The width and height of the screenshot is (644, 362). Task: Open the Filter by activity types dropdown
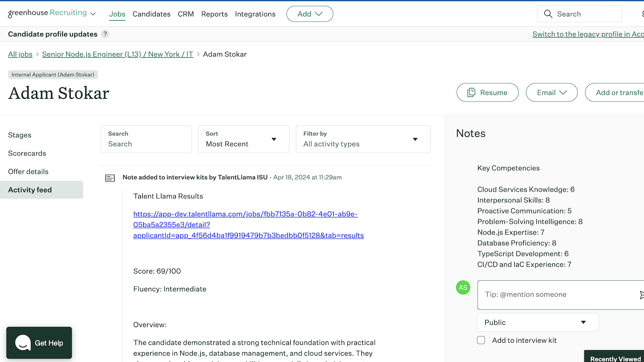(363, 139)
